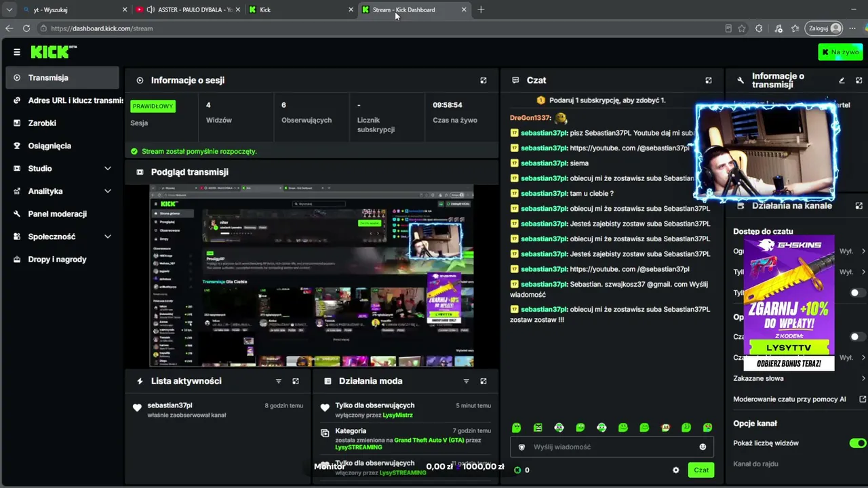This screenshot has height=488, width=868.
Task: Click the green Kick logo
Action: coord(54,52)
